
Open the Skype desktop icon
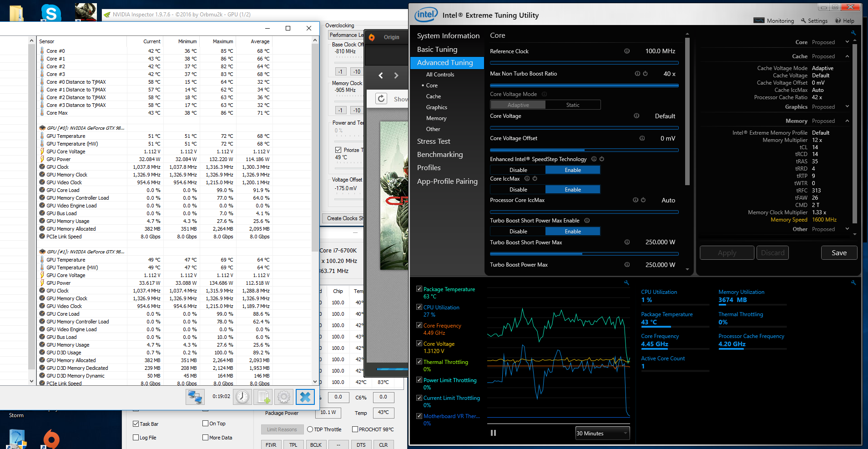tap(51, 13)
